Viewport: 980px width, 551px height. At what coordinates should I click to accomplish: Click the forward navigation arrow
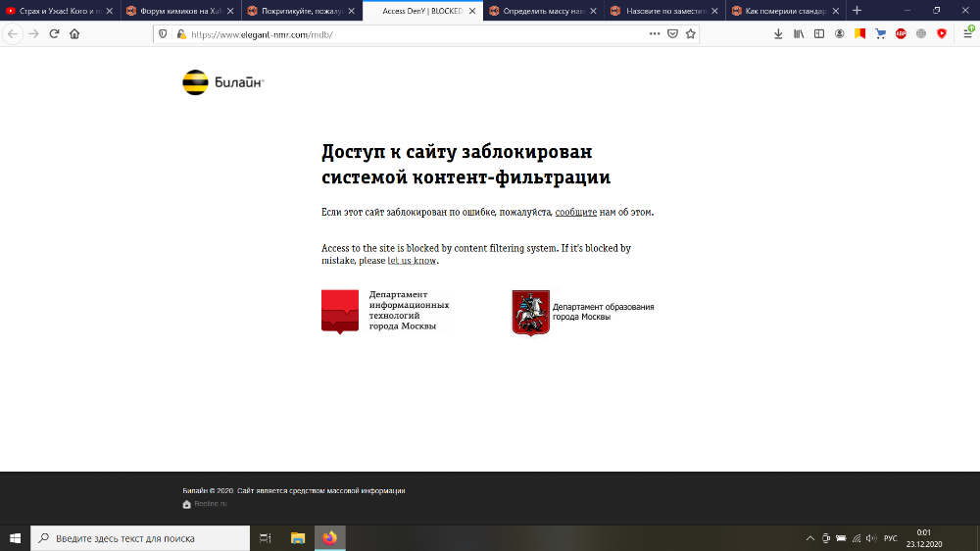pyautogui.click(x=33, y=33)
